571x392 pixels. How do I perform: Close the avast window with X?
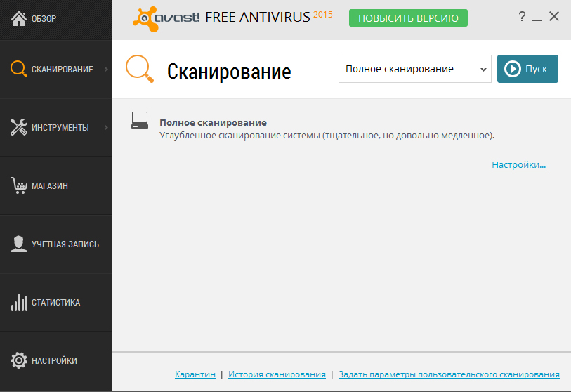coord(554,16)
